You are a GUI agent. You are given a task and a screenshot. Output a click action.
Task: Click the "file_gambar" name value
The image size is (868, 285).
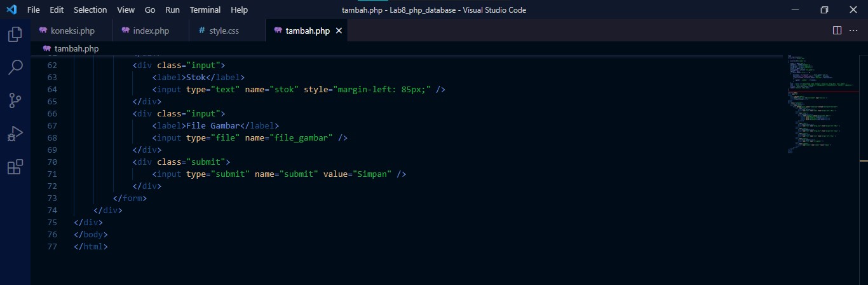coord(301,137)
